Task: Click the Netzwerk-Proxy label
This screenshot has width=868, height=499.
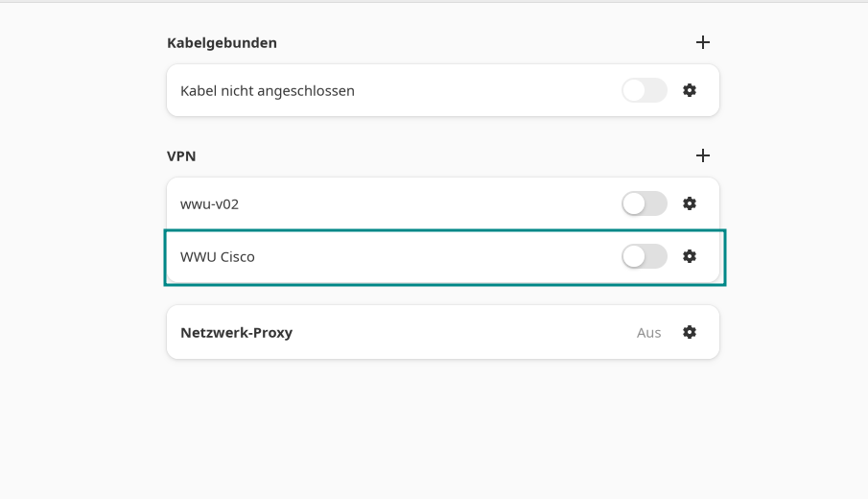Action: point(236,333)
